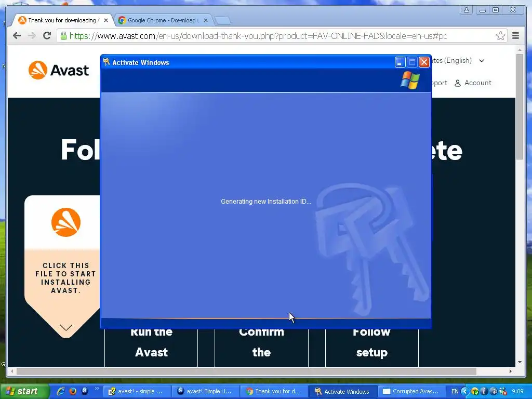Image resolution: width=532 pixels, height=399 pixels.
Task: Click the Avast logo on the page
Action: pos(59,70)
